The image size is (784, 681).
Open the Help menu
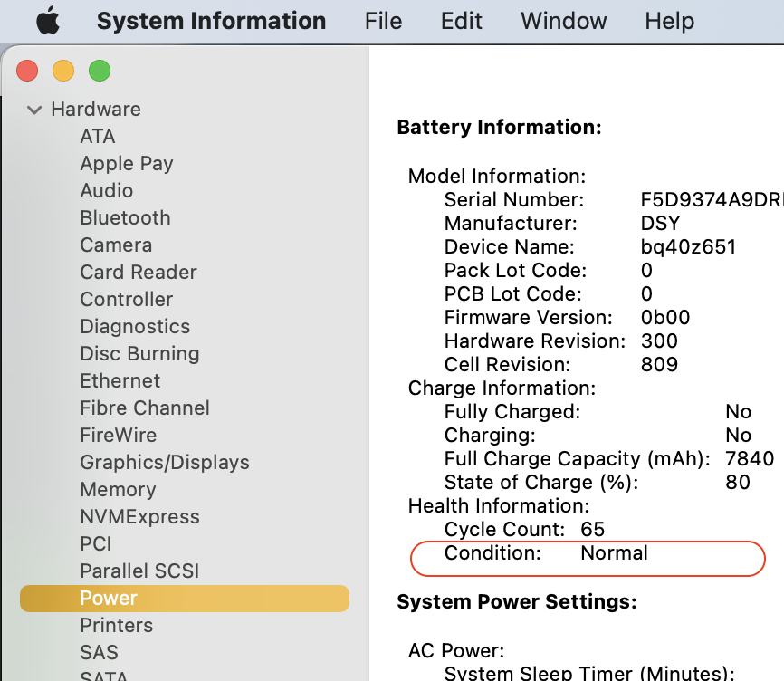[670, 21]
